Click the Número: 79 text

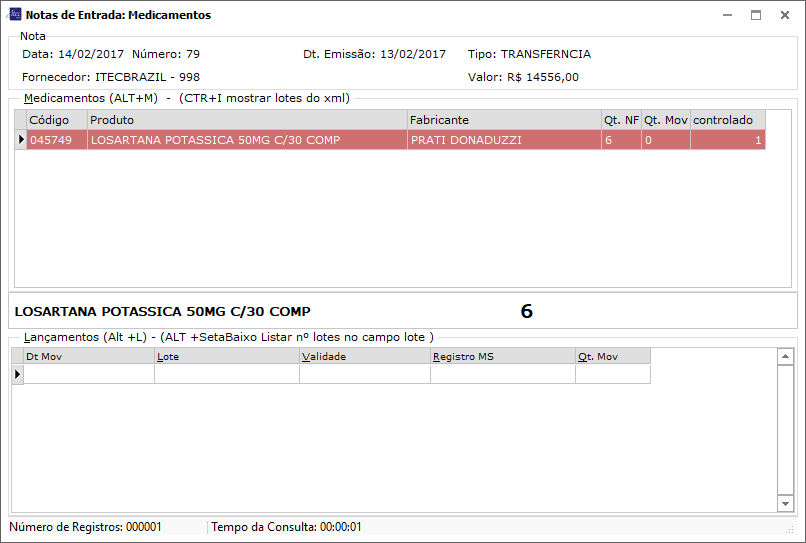166,54
